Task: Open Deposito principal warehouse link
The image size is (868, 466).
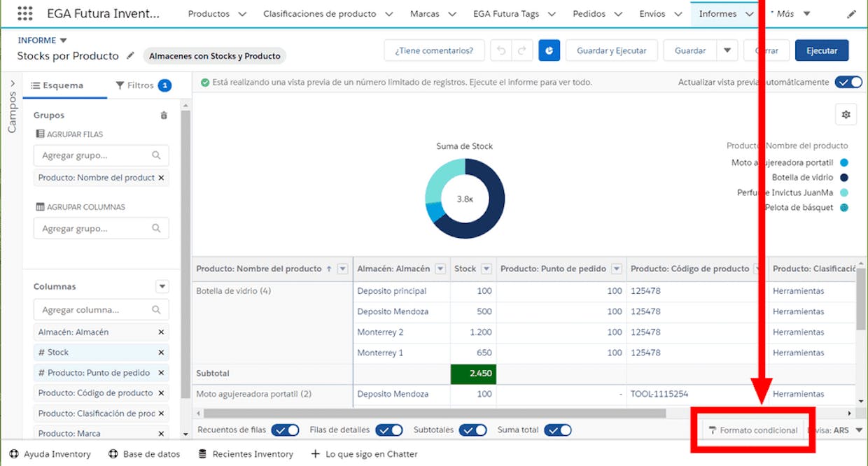Action: [391, 291]
